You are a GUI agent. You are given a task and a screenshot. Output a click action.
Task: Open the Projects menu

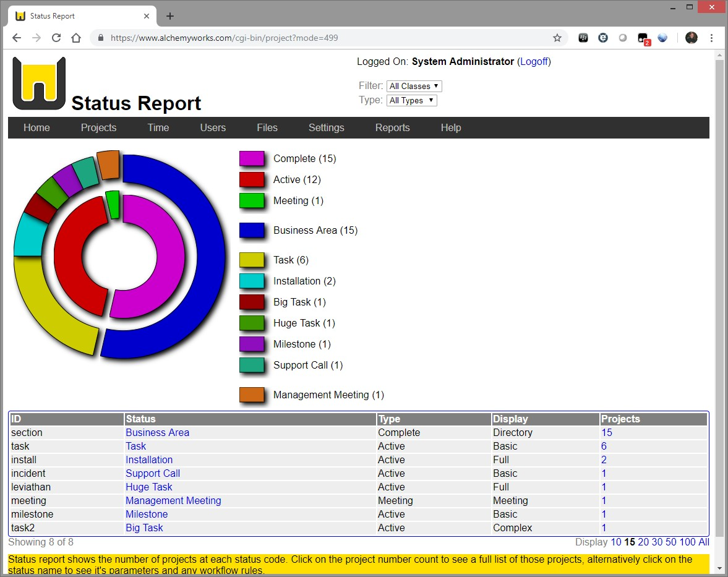(x=98, y=127)
